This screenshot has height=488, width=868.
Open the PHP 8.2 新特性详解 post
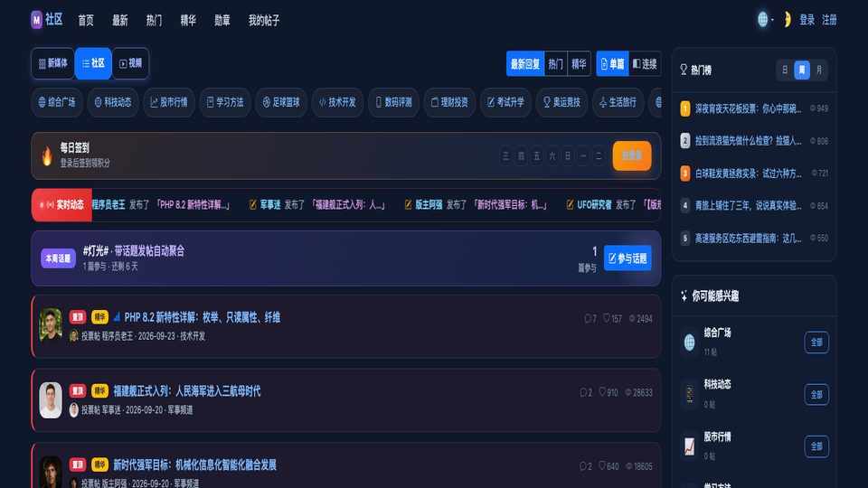tap(202, 317)
